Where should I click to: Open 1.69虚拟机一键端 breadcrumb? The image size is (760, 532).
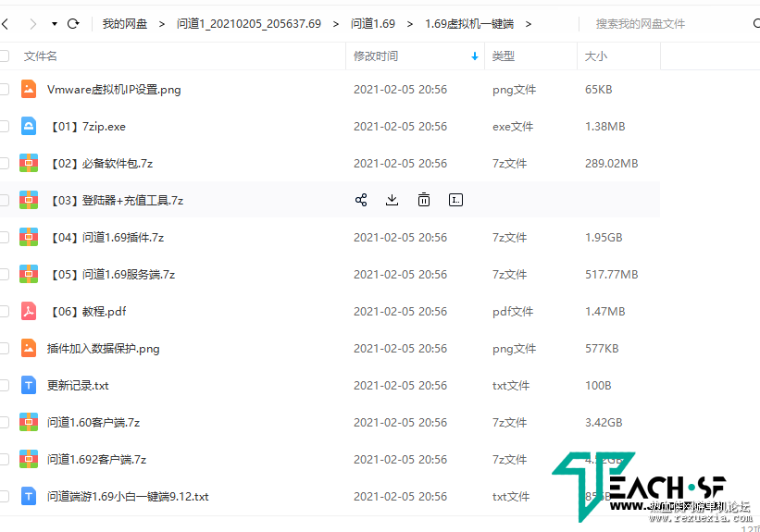pos(469,24)
